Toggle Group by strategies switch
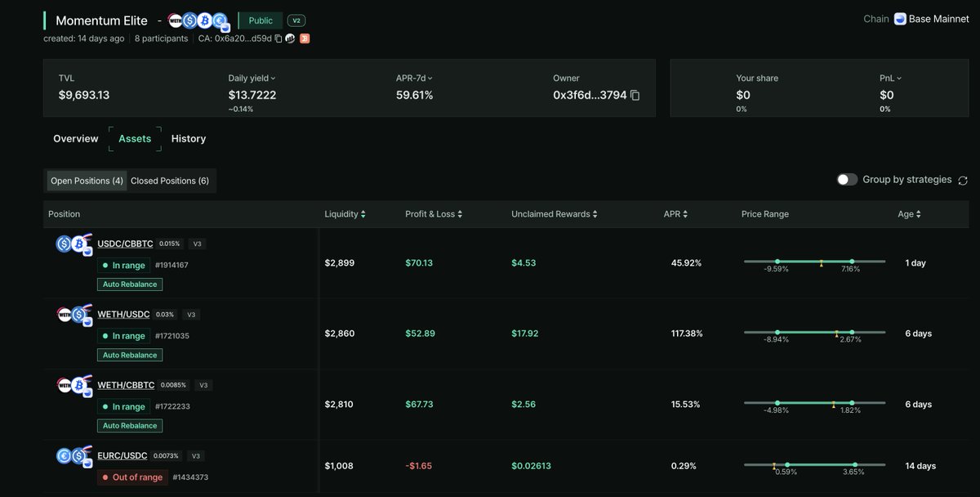The height and width of the screenshot is (497, 980). coord(848,179)
